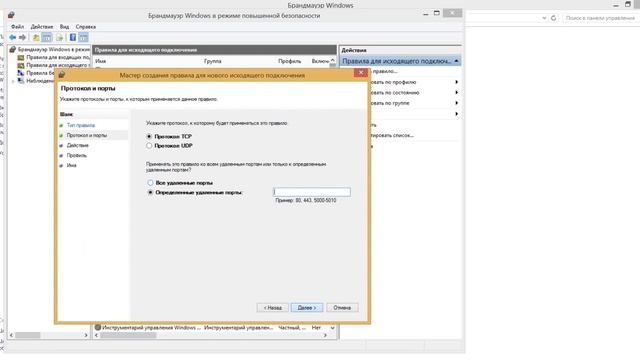Click the Брандмауэр Windows root tree item
Viewport: 640px width, 360px height.
53,49
